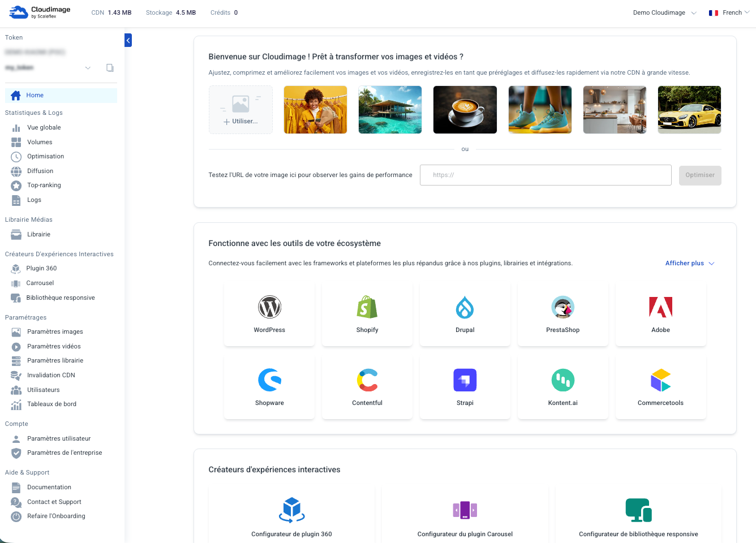Open the Shopify integration card
This screenshot has height=543, width=756.
367,314
